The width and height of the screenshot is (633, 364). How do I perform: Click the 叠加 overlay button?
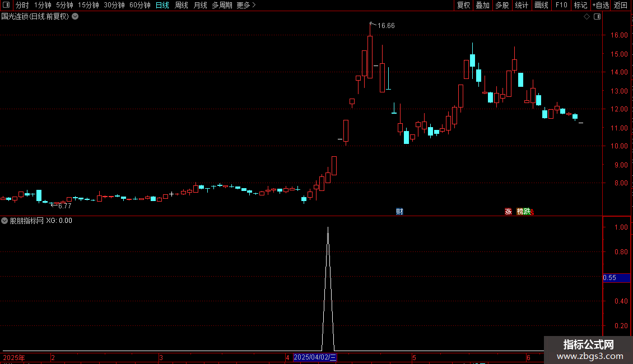pos(483,5)
